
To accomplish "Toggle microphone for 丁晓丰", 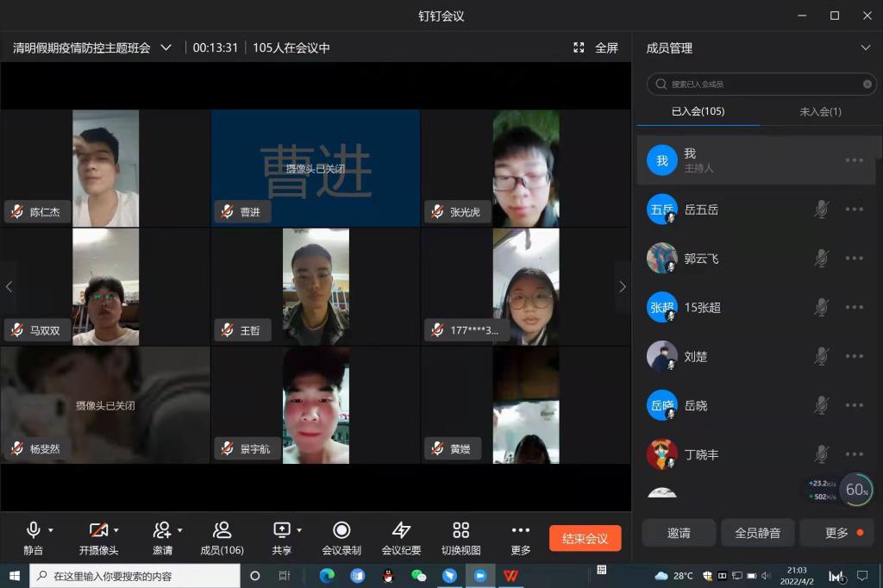I will pyautogui.click(x=821, y=454).
